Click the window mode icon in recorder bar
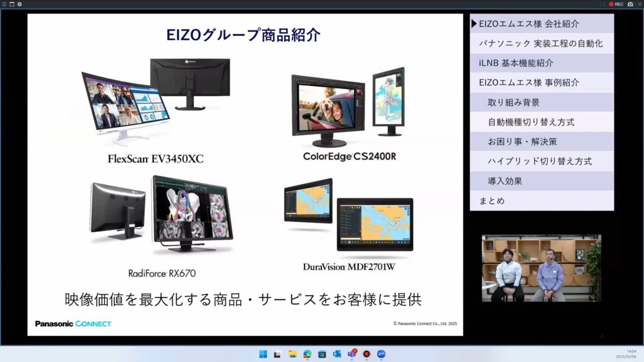644x362 pixels. click(12, 4)
